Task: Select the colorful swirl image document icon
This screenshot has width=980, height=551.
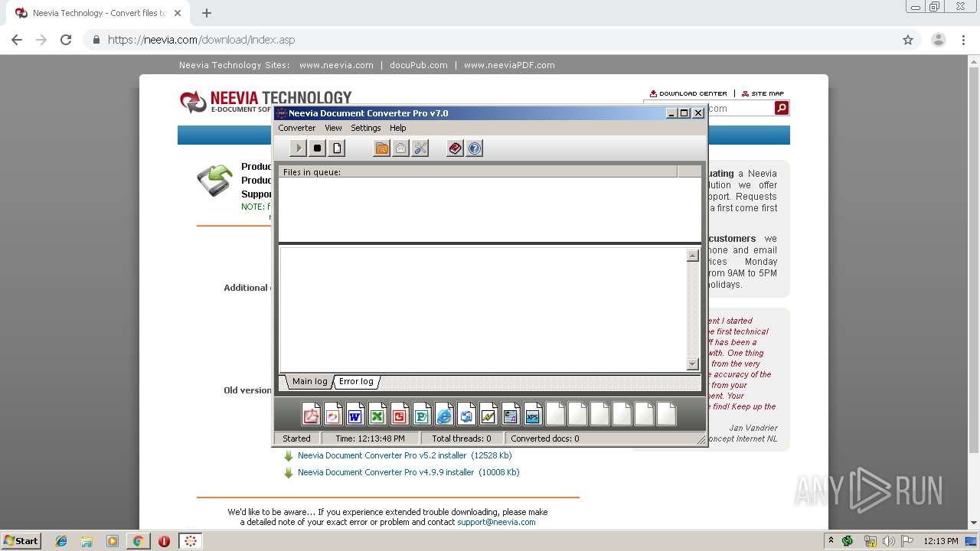Action: click(333, 414)
